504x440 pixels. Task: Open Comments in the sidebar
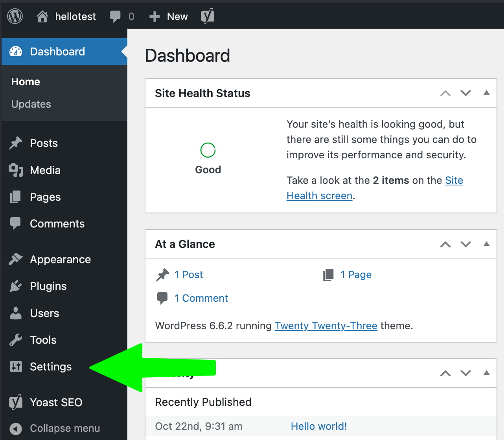[x=57, y=224]
